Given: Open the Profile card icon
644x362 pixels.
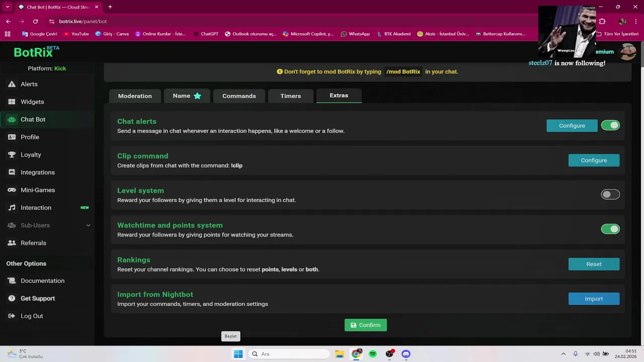Looking at the screenshot, I should point(12,137).
